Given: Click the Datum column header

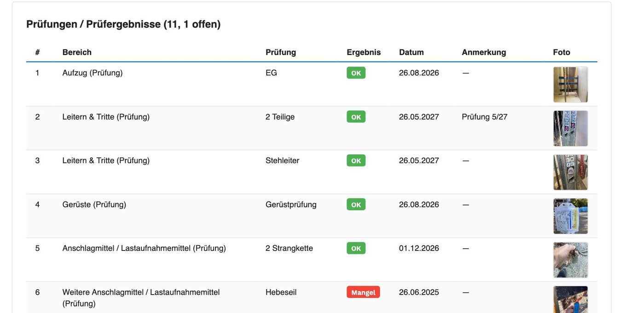Looking at the screenshot, I should click(412, 52).
